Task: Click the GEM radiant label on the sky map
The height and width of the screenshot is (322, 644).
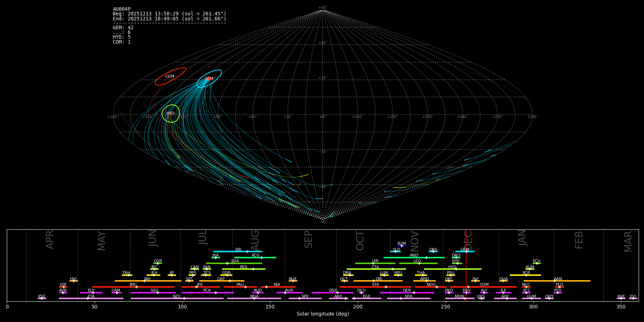Action: (x=209, y=79)
